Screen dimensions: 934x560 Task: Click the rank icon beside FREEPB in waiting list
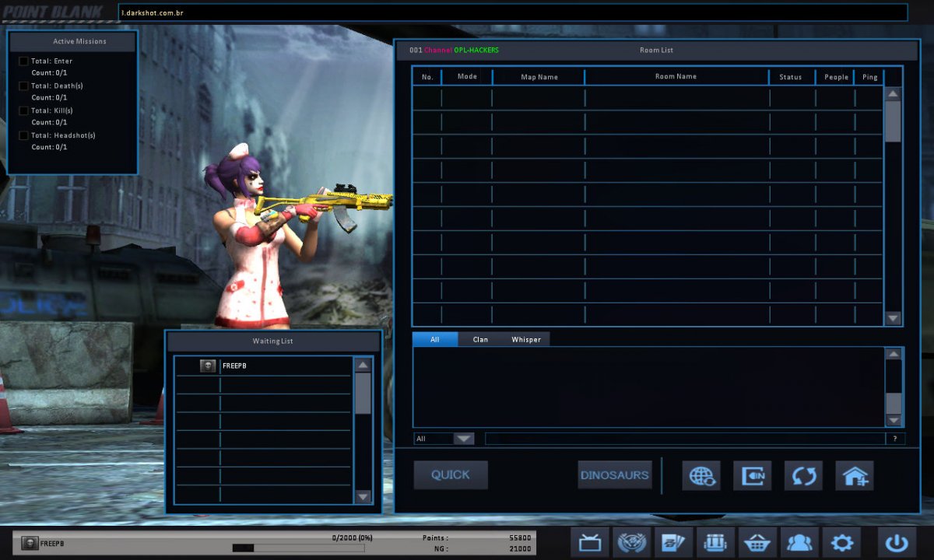pyautogui.click(x=208, y=366)
